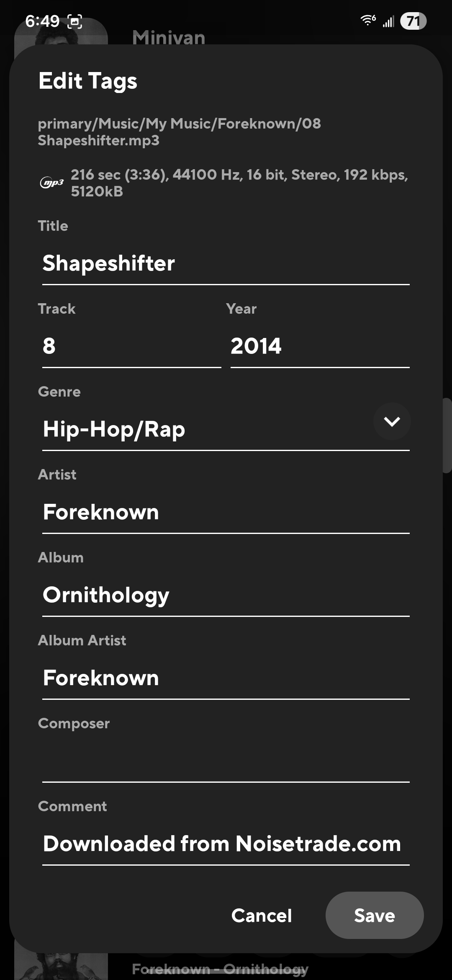Edit the Title field Shapeshifter

[x=225, y=264]
